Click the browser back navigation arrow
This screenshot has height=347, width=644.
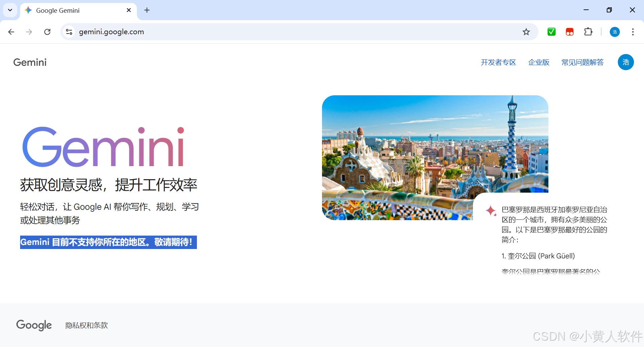11,32
